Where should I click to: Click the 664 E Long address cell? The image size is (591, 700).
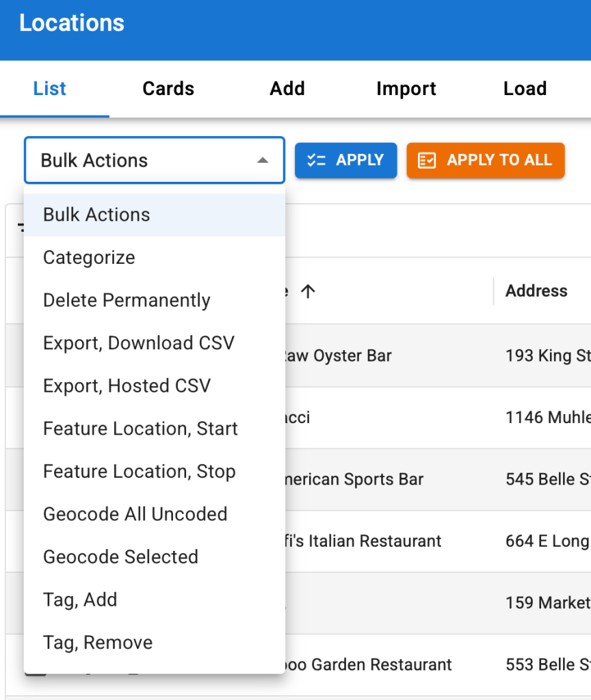[x=548, y=541]
